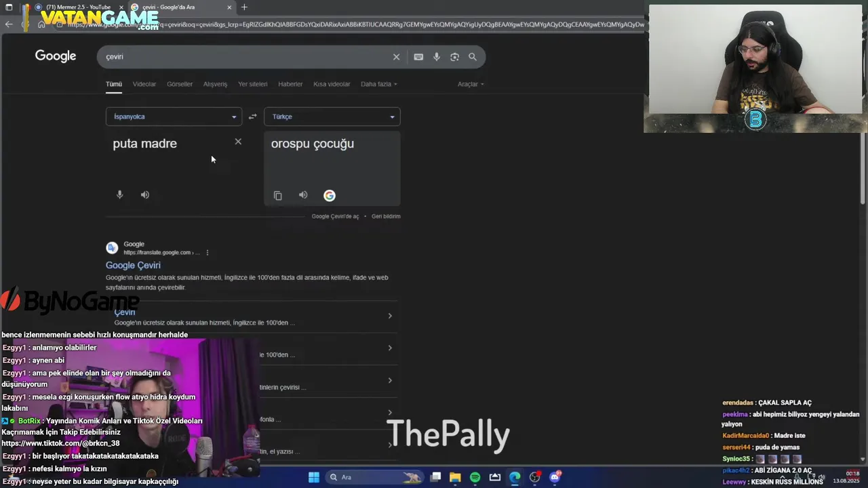Start voice search with microphone icon
Image resolution: width=868 pixels, height=488 pixels.
click(437, 57)
